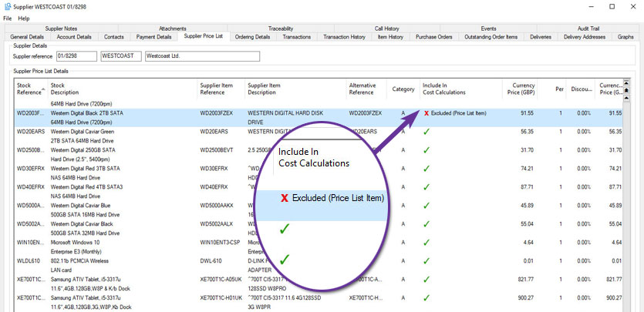
Task: Click the application icon in the title bar
Action: coord(7,7)
